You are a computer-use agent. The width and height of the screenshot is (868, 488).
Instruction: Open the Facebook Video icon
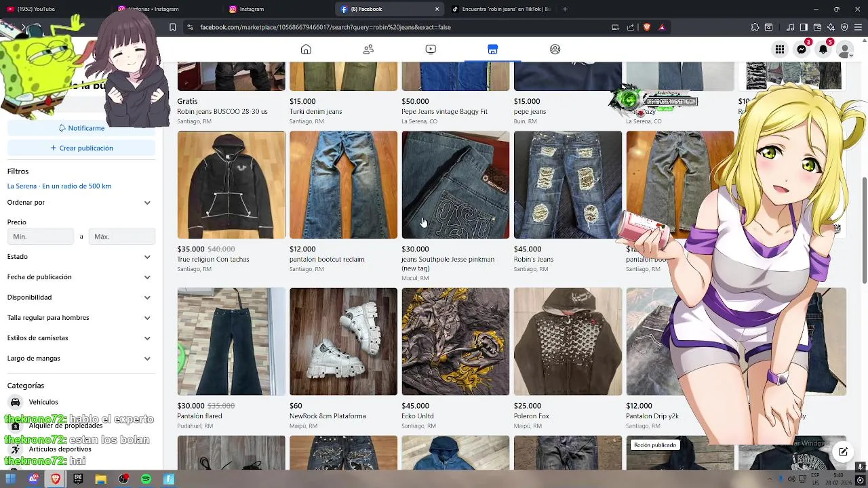click(431, 49)
